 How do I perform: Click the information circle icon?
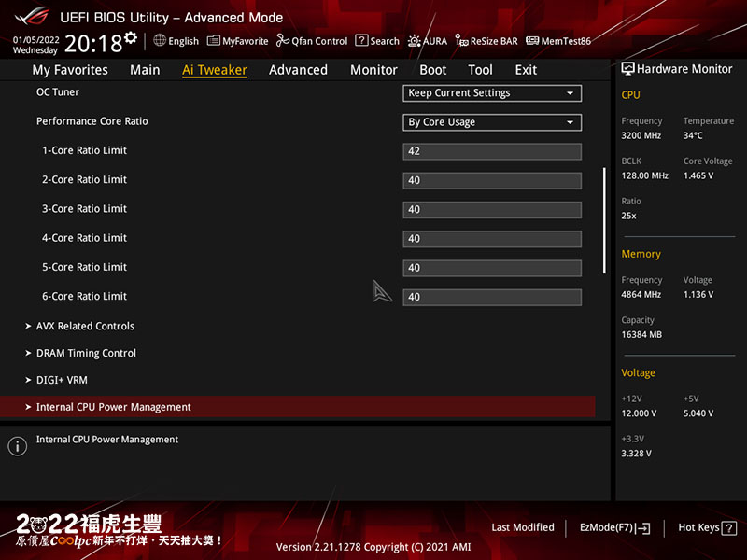point(18,446)
